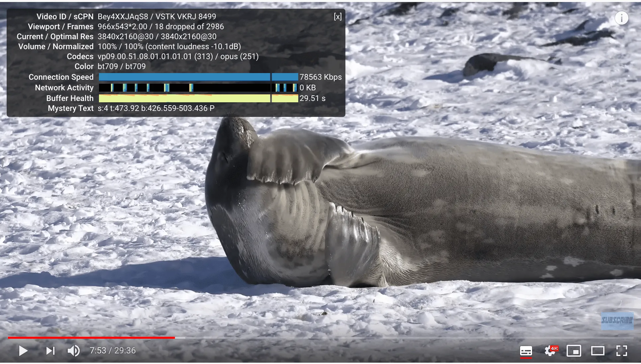Click the 29.51 s buffer value
641x364 pixels.
[313, 98]
